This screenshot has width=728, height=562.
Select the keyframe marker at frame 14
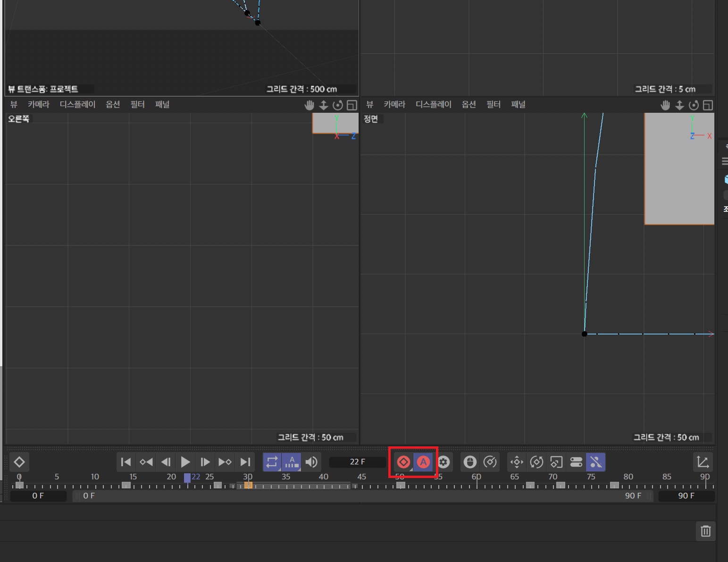pos(126,485)
